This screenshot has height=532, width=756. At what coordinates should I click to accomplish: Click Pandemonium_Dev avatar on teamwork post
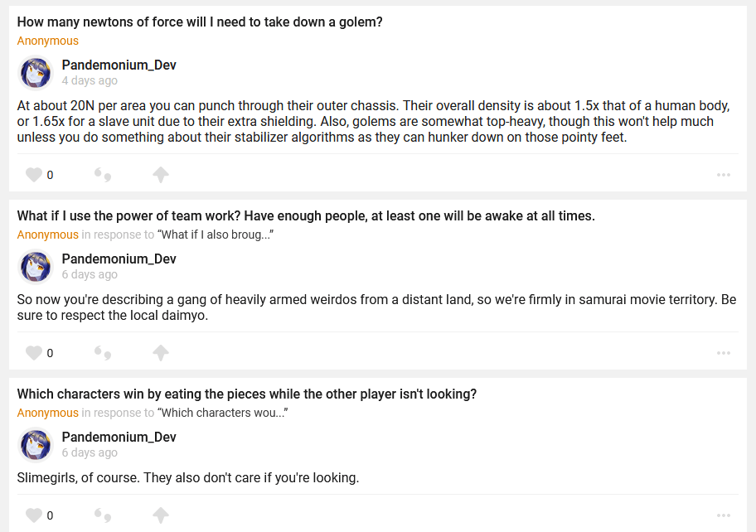(x=36, y=267)
